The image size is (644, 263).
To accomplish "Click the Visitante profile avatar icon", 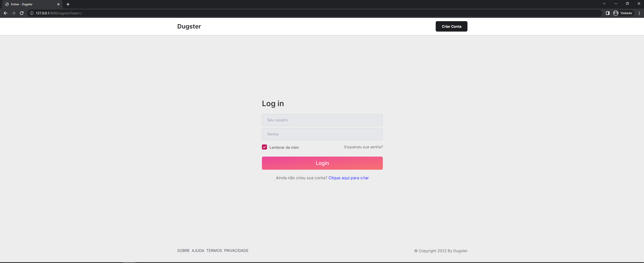I will [x=616, y=13].
